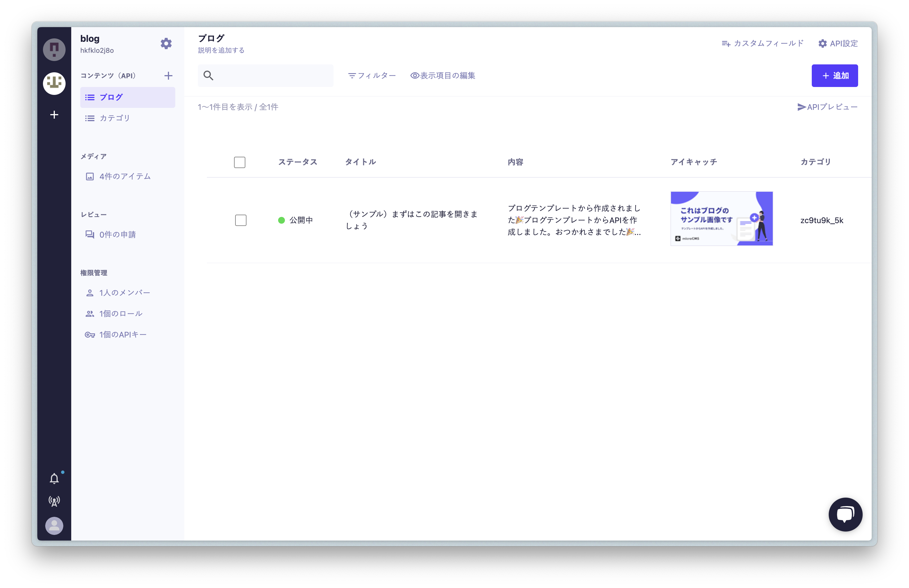Click the 内容 column header
The image size is (909, 588).
[515, 162]
